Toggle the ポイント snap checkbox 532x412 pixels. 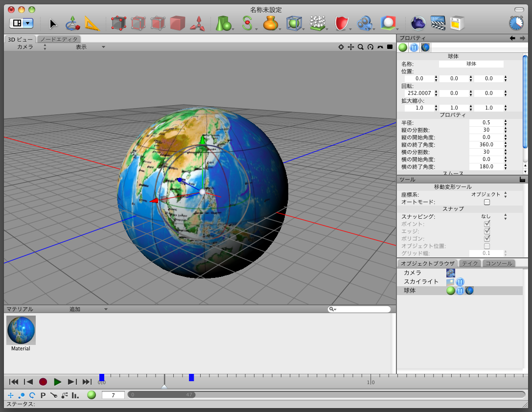click(487, 224)
